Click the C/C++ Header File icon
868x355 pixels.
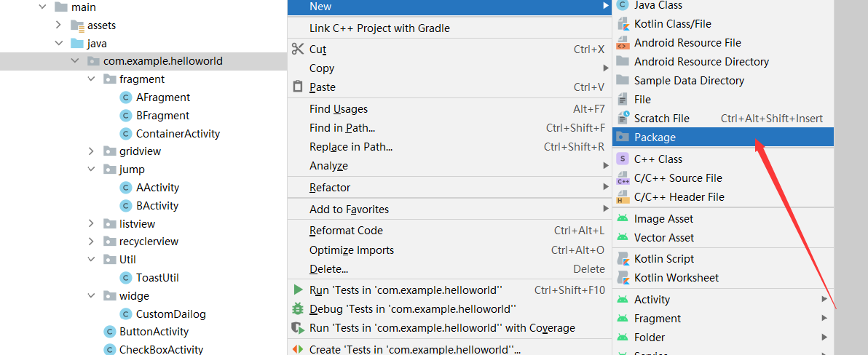click(x=623, y=197)
